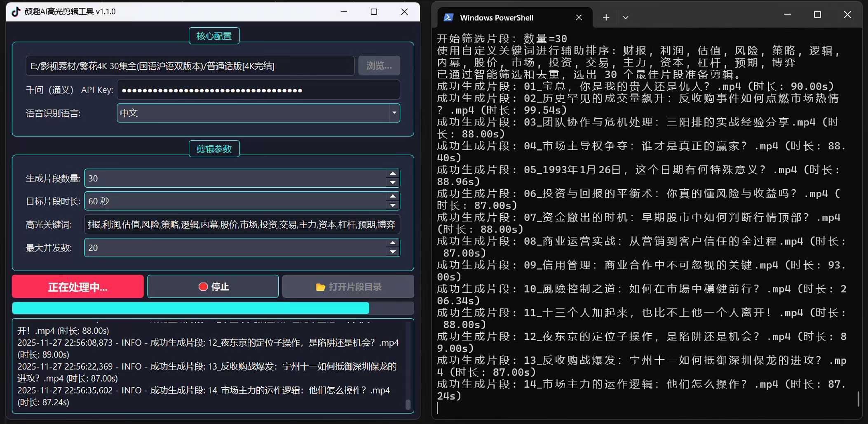Click the 高光关键词 keywords input field
Screen dimensions: 868x424
[x=242, y=224]
